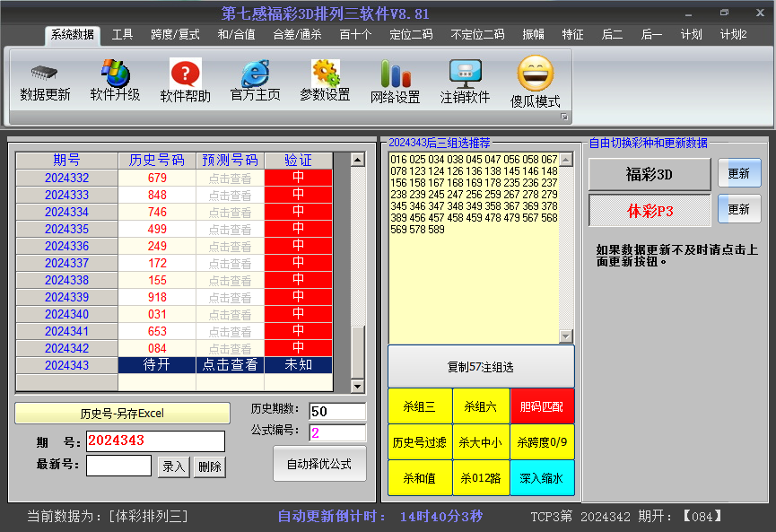Open the 定位二码 tab
Viewport: 776px width, 532px height.
(x=411, y=35)
